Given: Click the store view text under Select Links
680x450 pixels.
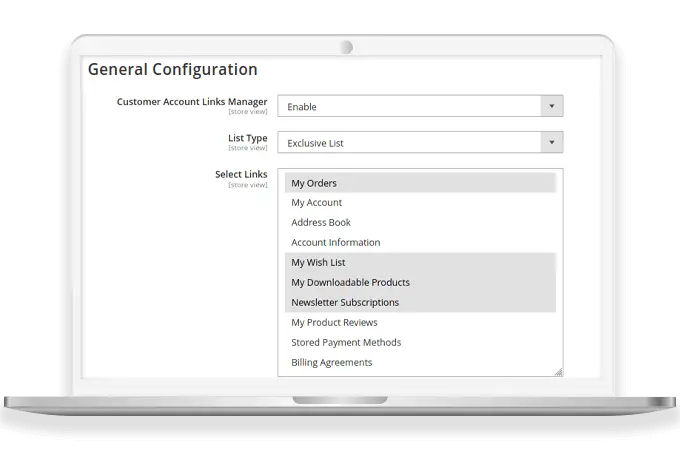Looking at the screenshot, I should click(247, 185).
